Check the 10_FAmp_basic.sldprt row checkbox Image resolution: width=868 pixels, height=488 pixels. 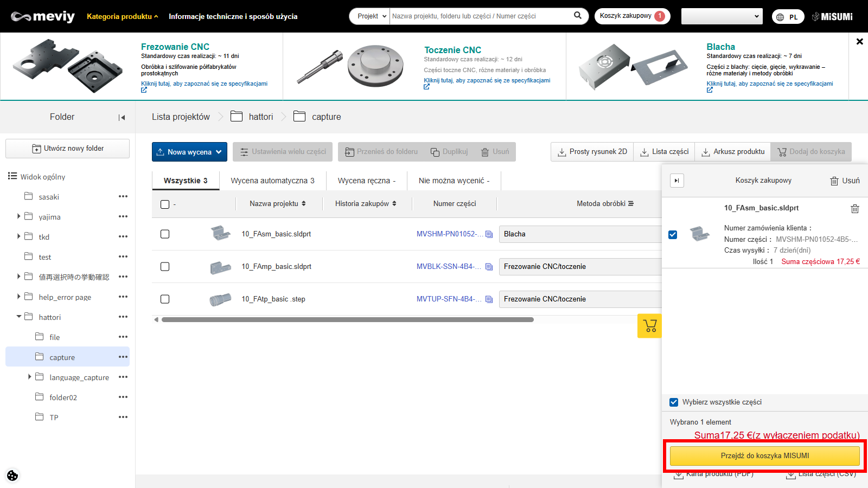[165, 267]
